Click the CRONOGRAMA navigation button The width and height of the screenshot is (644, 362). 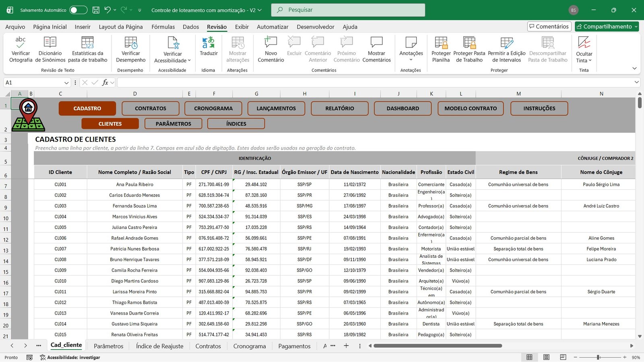point(213,108)
